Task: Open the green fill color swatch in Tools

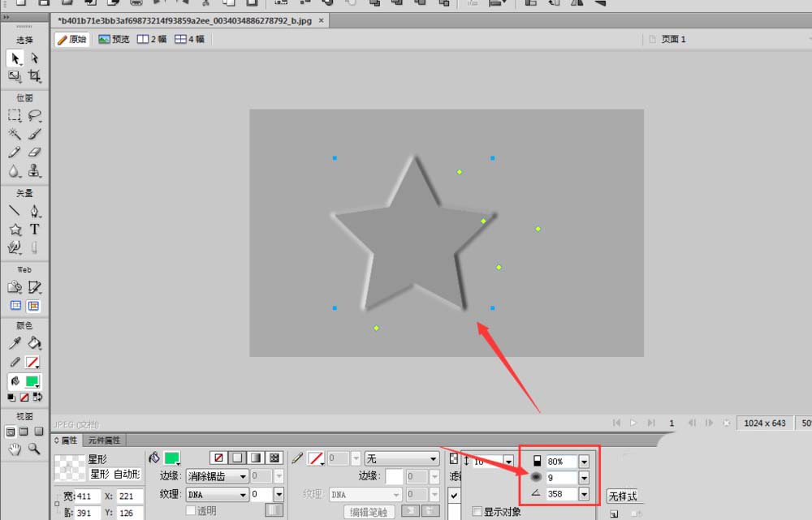Action: pos(32,381)
